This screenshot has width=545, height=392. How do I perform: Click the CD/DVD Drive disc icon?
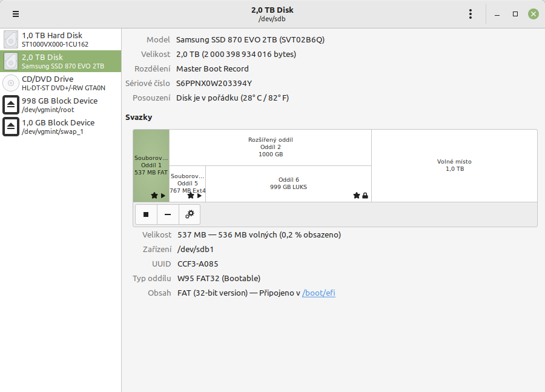[11, 83]
